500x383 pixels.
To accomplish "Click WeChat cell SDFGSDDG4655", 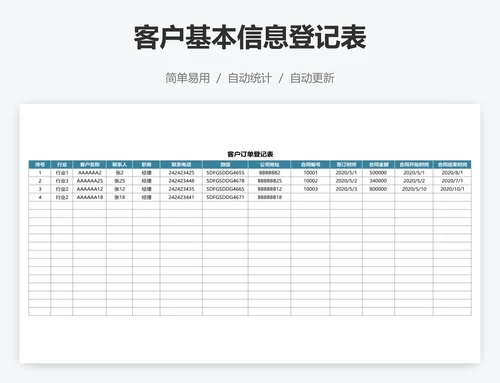I will (x=225, y=173).
